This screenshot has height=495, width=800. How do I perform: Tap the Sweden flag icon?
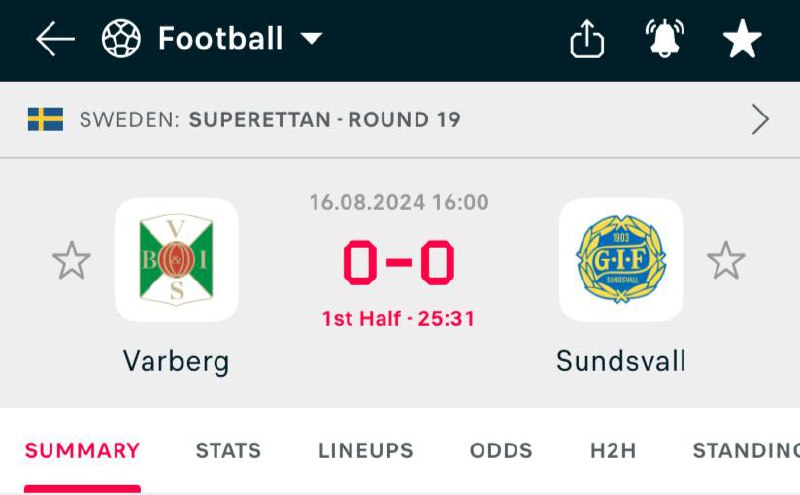(45, 120)
